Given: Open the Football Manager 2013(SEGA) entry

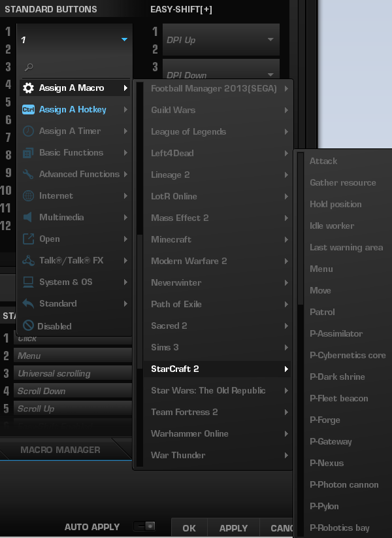Looking at the screenshot, I should (217, 88).
